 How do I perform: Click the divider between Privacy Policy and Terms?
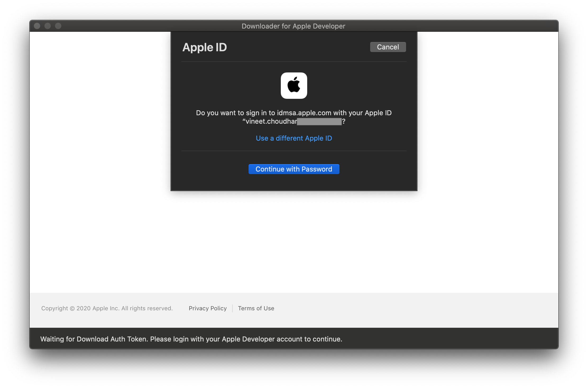tap(232, 308)
